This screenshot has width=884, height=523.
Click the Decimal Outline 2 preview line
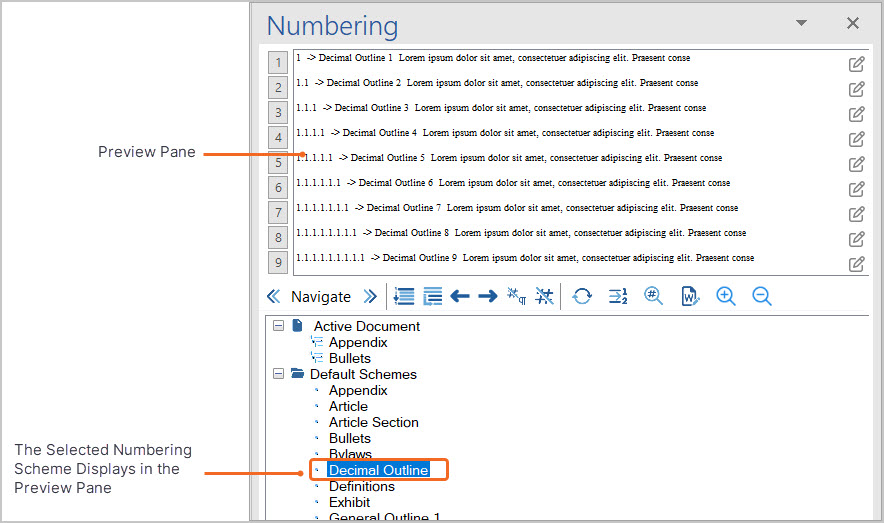coord(497,83)
